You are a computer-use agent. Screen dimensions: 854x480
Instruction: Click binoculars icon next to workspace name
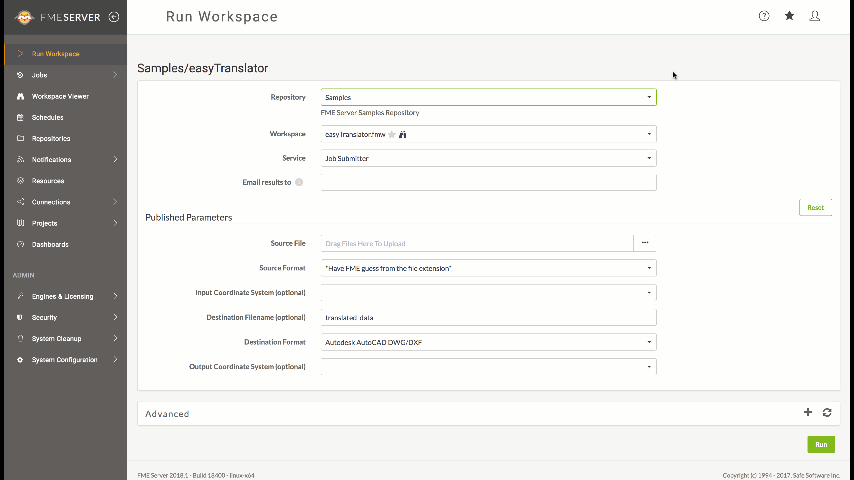pos(402,134)
